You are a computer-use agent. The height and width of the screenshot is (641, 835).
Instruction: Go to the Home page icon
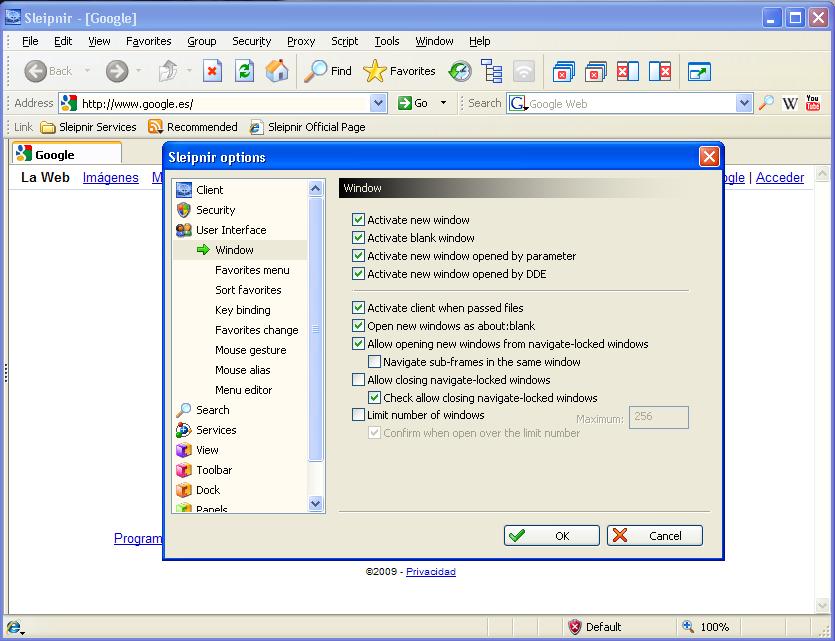277,71
